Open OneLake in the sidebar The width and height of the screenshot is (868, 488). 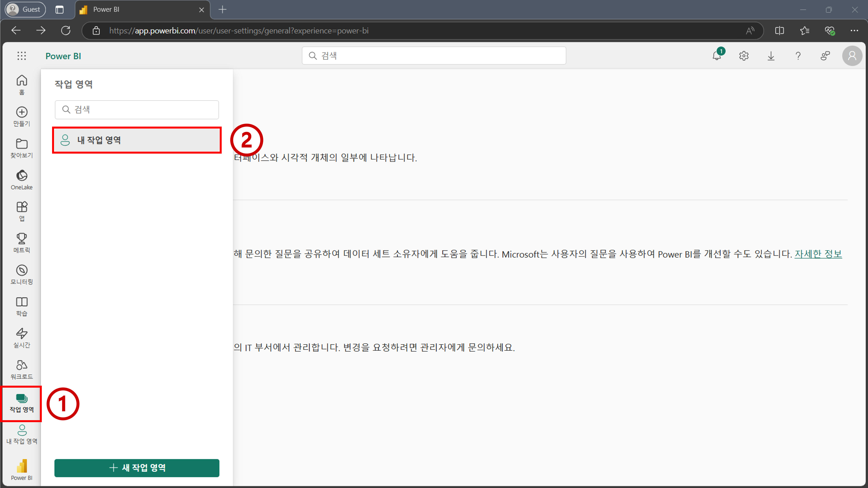point(21,179)
